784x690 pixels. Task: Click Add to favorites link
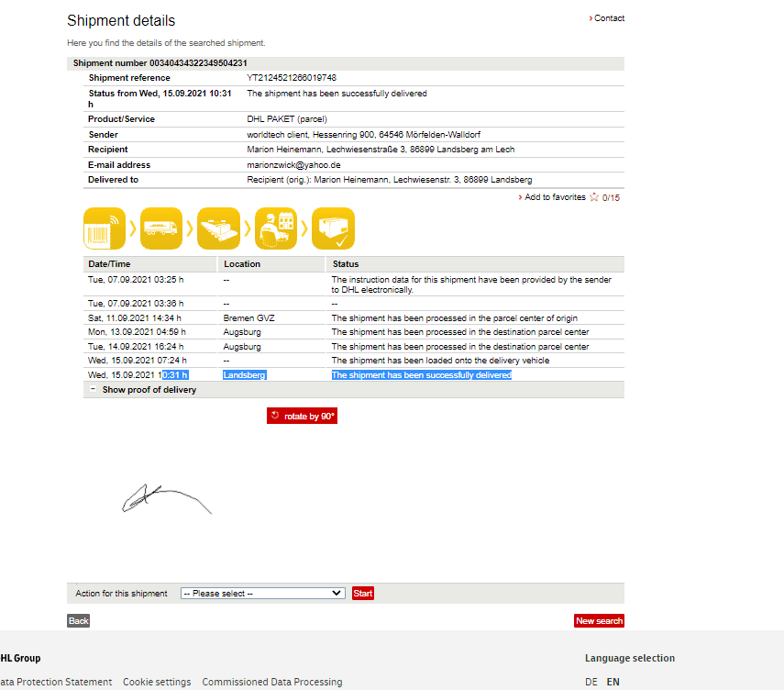point(554,197)
